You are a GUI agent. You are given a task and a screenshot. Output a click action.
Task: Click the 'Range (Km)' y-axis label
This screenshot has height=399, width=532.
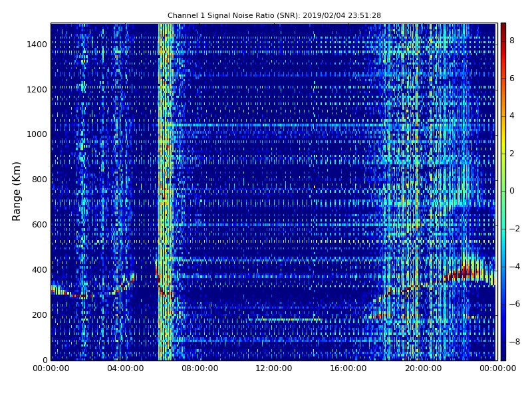click(x=16, y=192)
